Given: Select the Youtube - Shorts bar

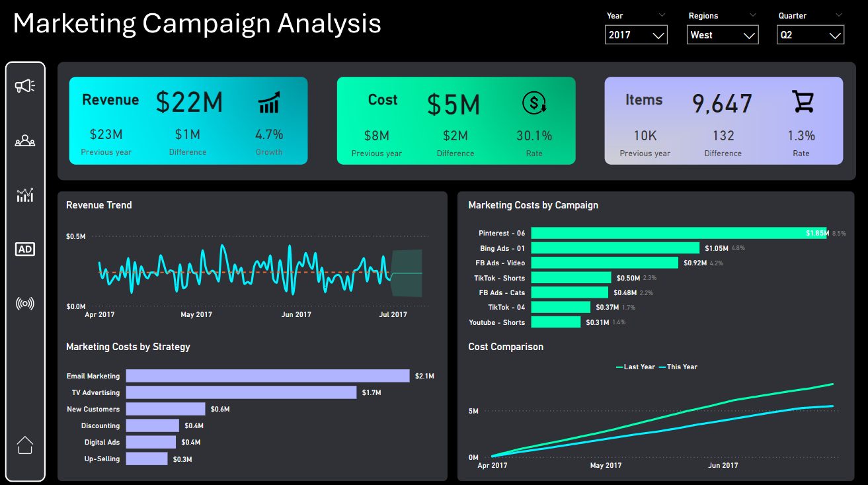Looking at the screenshot, I should click(556, 322).
